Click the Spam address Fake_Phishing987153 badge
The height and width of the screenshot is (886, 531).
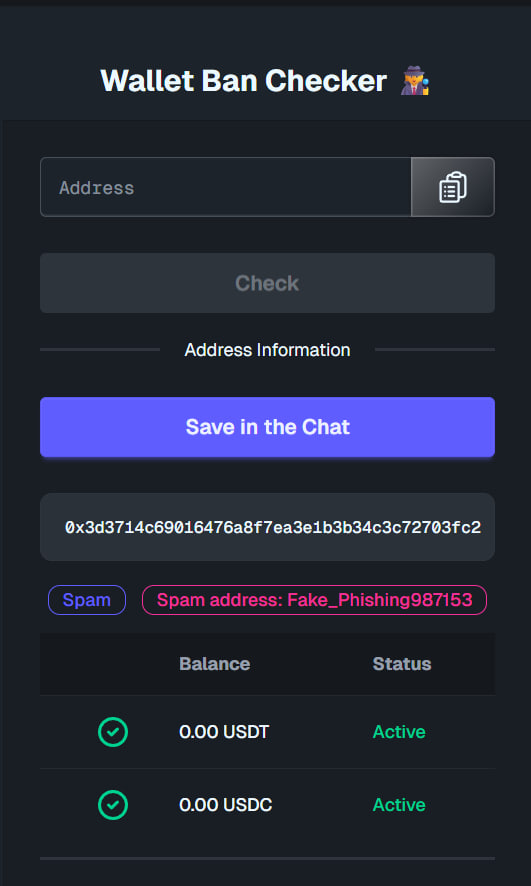click(314, 600)
